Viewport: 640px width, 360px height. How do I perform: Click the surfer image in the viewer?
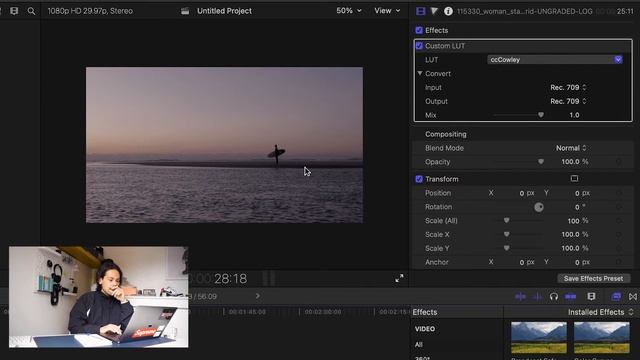point(276,154)
